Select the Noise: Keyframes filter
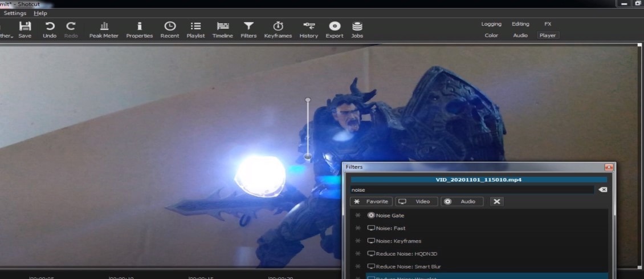The height and width of the screenshot is (279, 644). pos(486,241)
